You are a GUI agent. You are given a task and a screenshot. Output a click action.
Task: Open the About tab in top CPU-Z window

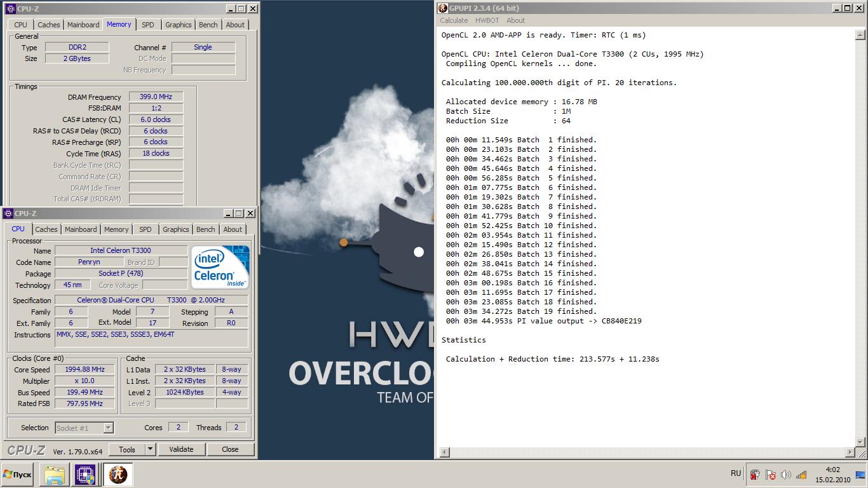pos(235,25)
